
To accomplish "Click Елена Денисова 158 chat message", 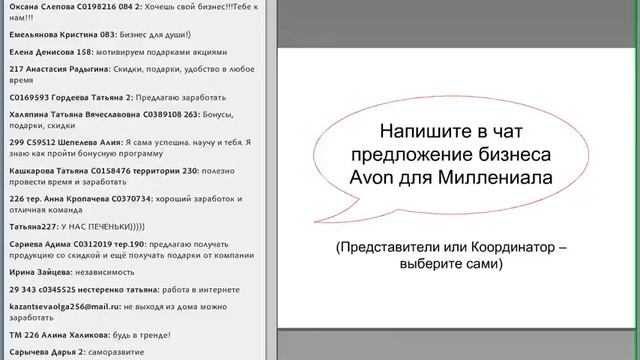I will pyautogui.click(x=118, y=52).
